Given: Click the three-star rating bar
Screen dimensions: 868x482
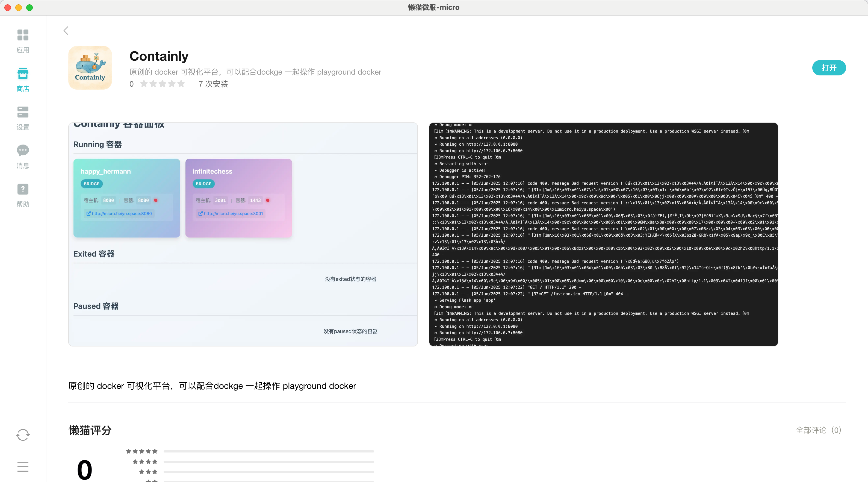Looking at the screenshot, I should coord(268,472).
